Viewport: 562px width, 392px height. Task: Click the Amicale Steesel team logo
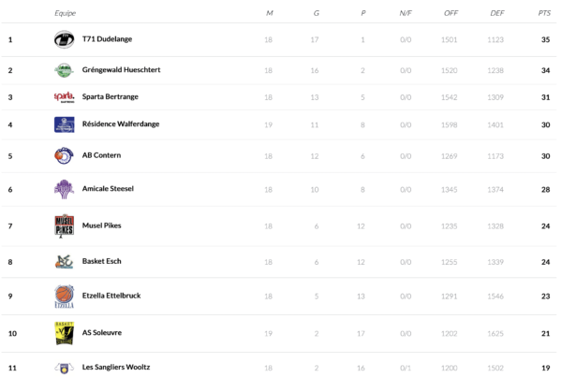pyautogui.click(x=64, y=189)
